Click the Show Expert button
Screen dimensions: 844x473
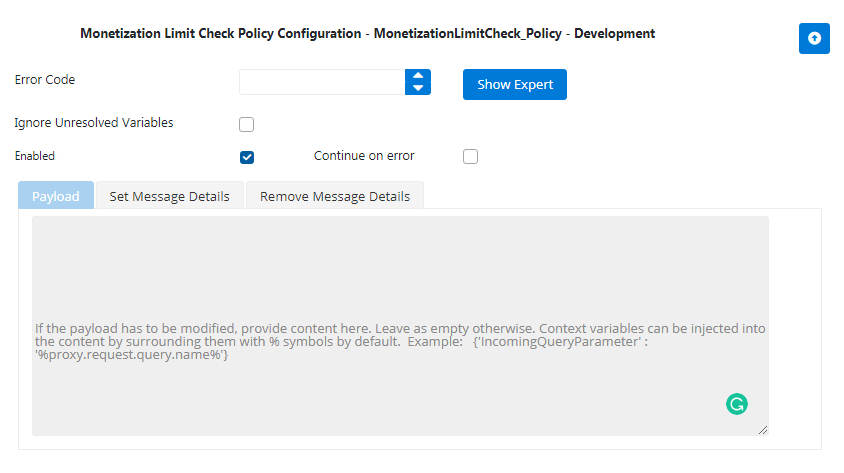coord(515,84)
